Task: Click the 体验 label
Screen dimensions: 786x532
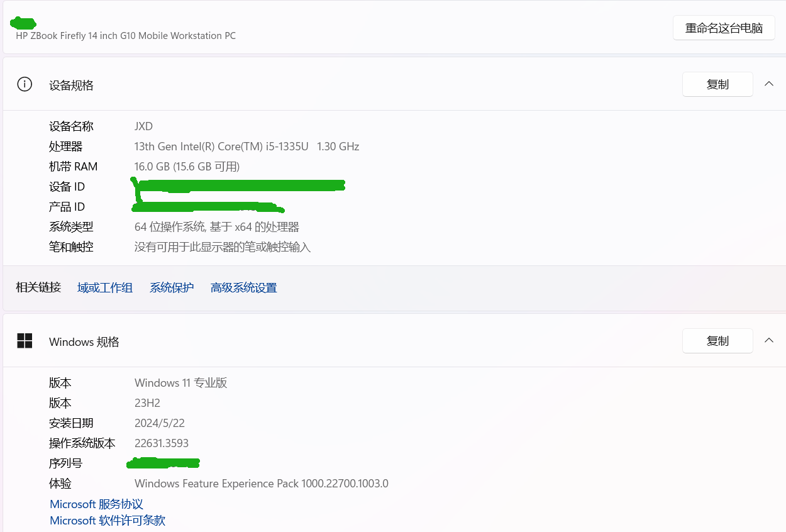Action: click(x=60, y=484)
